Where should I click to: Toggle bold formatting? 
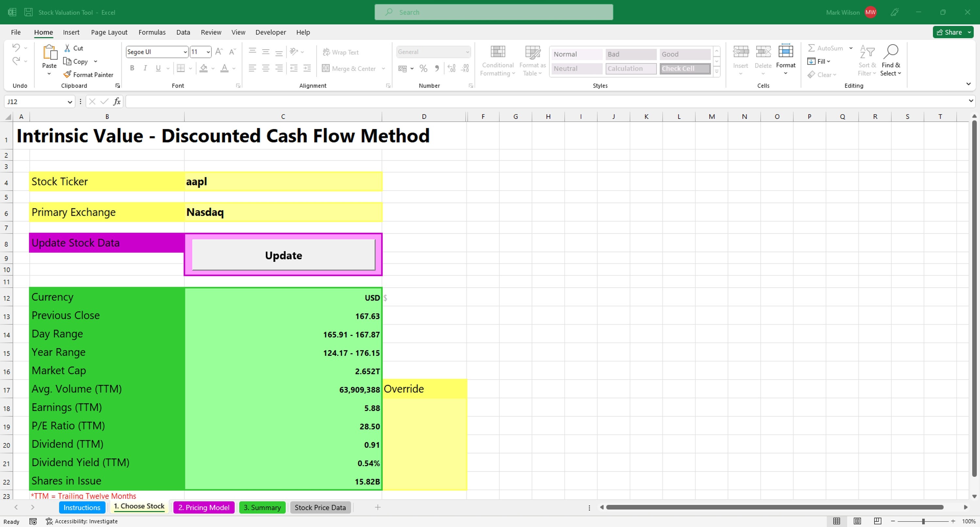pos(132,68)
